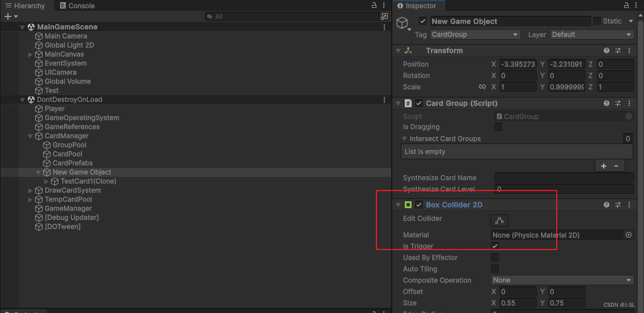Viewport: 644px width, 313px height.
Task: Click the Hierarchy panel lock icon
Action: (x=374, y=5)
